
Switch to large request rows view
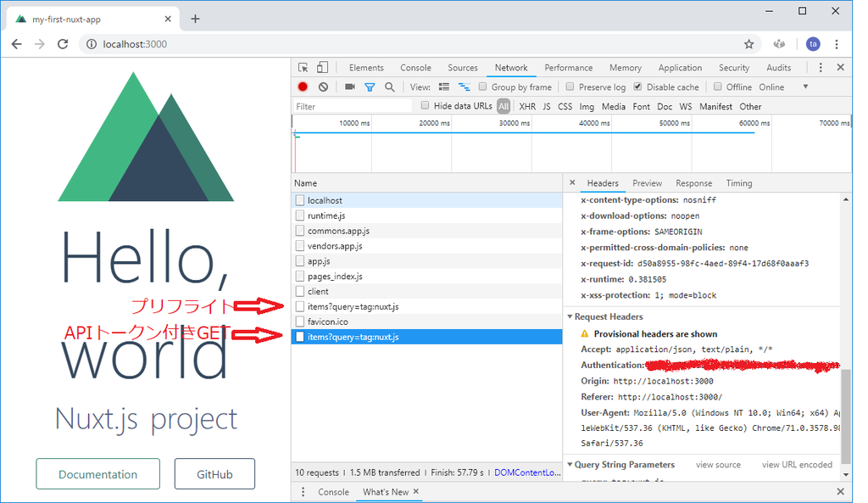coord(444,87)
